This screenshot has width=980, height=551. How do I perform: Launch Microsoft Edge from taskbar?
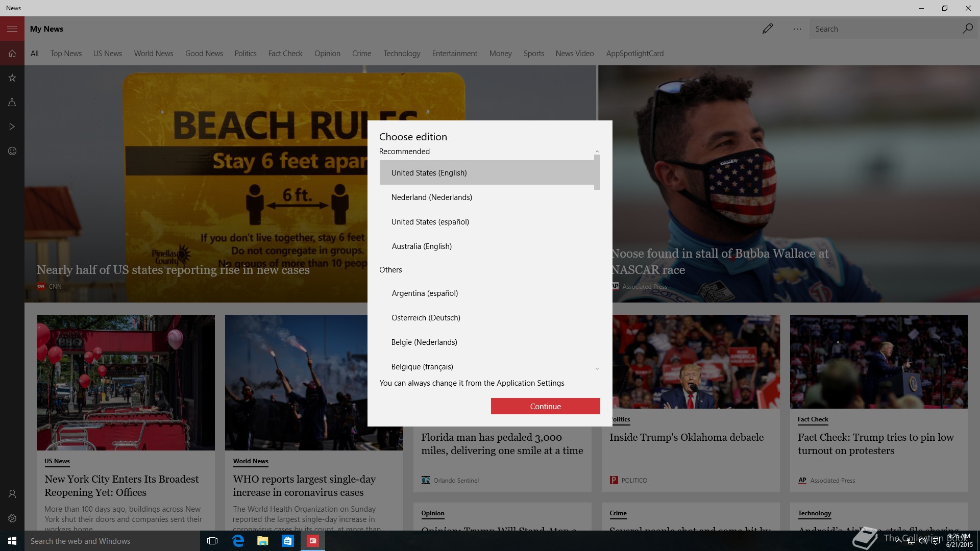[x=238, y=541]
